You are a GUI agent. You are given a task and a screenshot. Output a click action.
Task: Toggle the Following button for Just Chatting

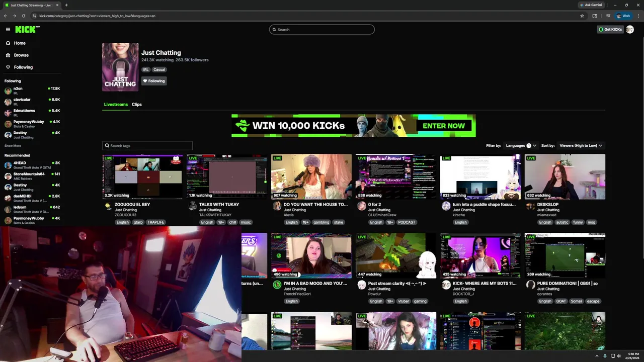point(154,81)
